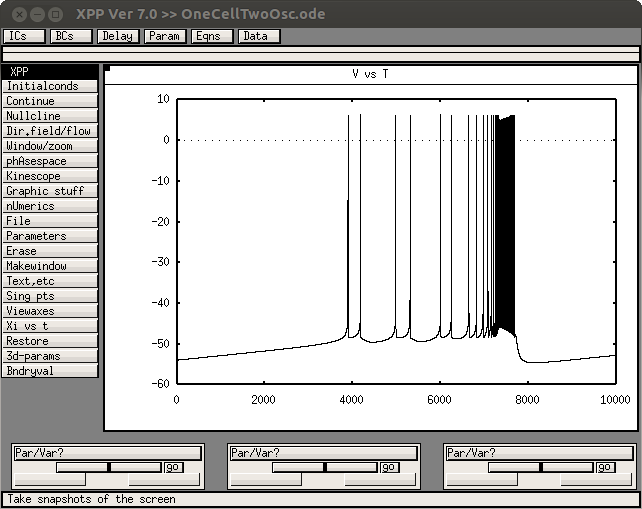The image size is (642, 509).
Task: Select Continue in the side menu
Action: click(50, 101)
